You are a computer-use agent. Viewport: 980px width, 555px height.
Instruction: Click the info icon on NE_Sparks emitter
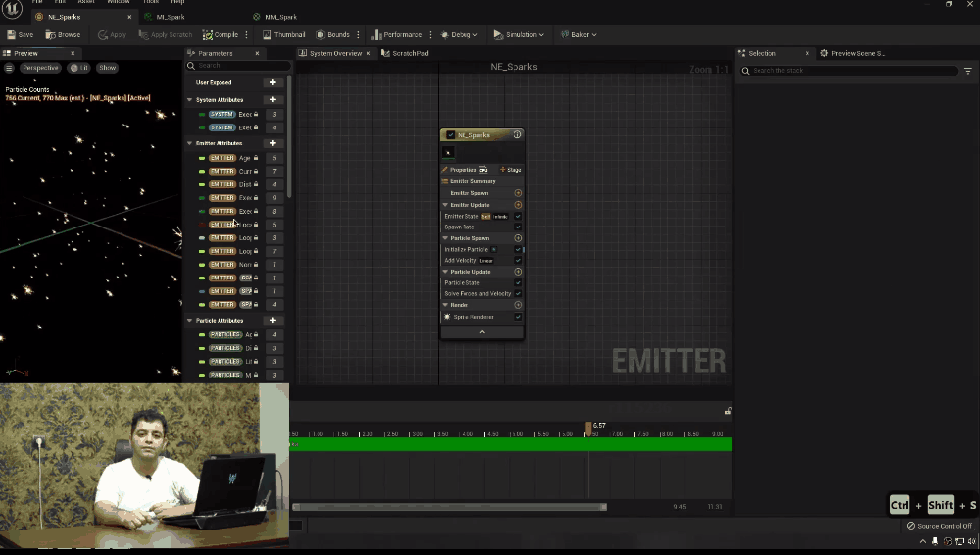pyautogui.click(x=517, y=135)
